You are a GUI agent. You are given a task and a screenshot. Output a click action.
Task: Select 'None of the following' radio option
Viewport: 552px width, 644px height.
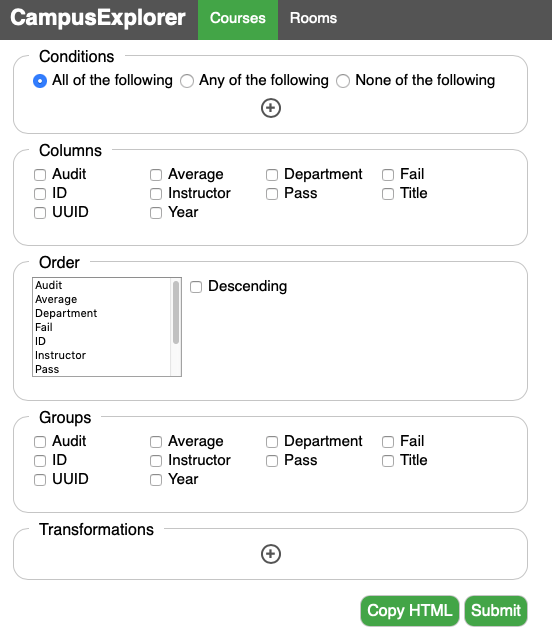pos(343,81)
